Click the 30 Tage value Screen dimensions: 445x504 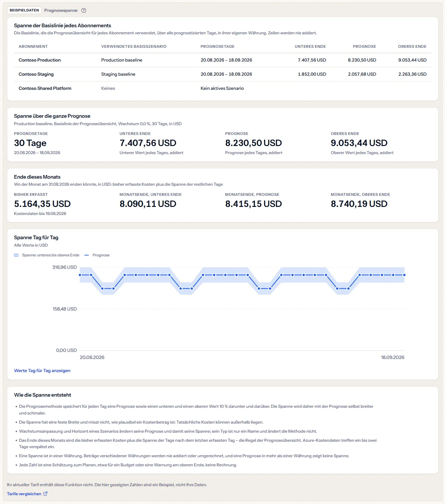[x=30, y=143]
